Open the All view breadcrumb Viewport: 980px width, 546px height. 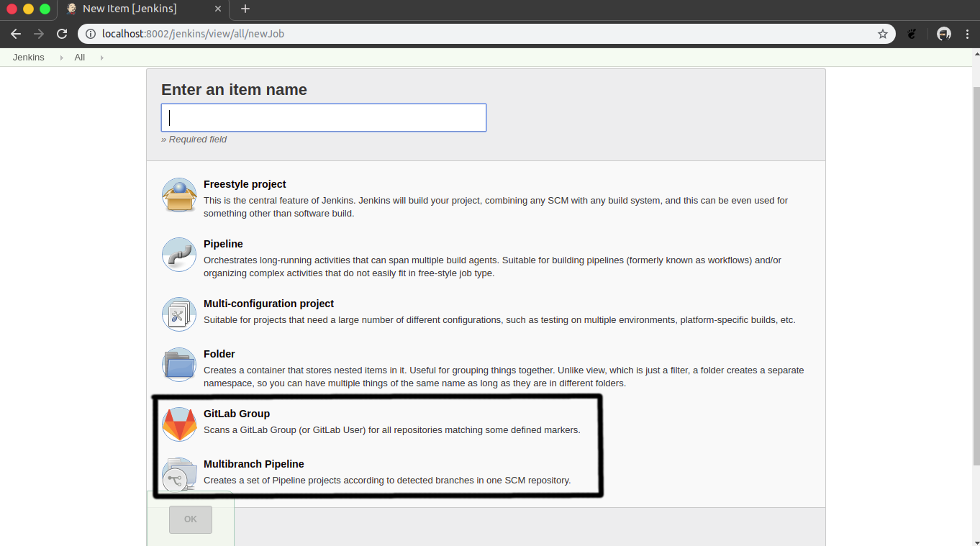[x=80, y=58]
